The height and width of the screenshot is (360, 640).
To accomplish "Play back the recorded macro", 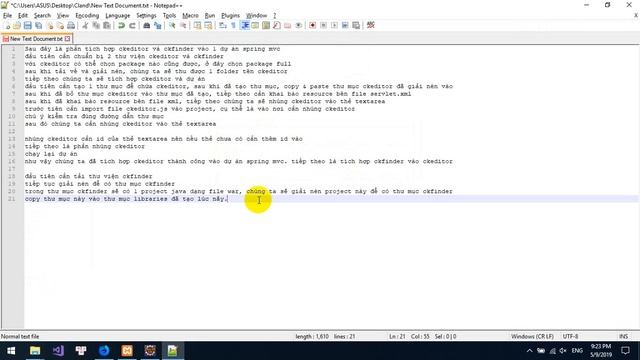I will coord(334,26).
